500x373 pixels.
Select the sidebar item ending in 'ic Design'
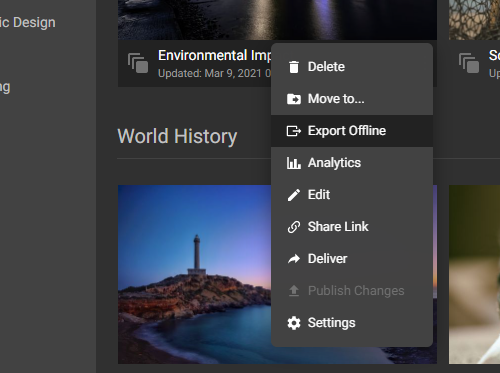[28, 22]
